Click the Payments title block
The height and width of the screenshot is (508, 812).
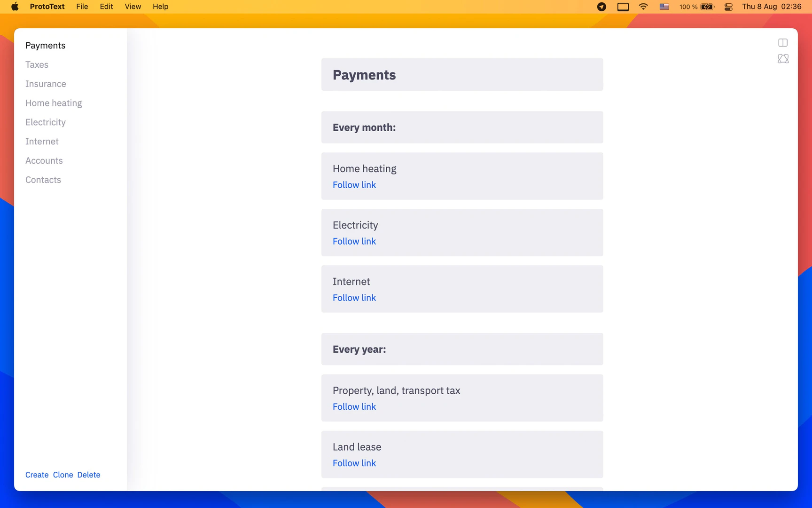pyautogui.click(x=462, y=75)
